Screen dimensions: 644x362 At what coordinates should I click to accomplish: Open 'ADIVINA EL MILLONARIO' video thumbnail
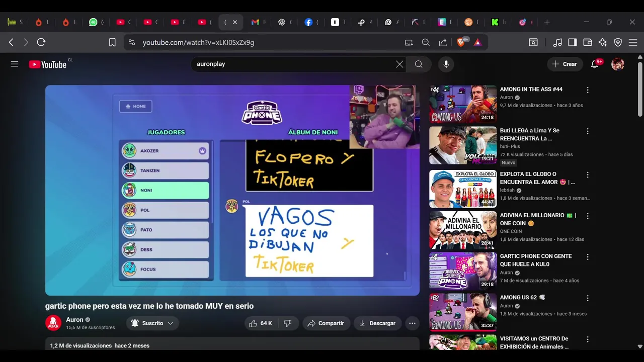pyautogui.click(x=463, y=230)
